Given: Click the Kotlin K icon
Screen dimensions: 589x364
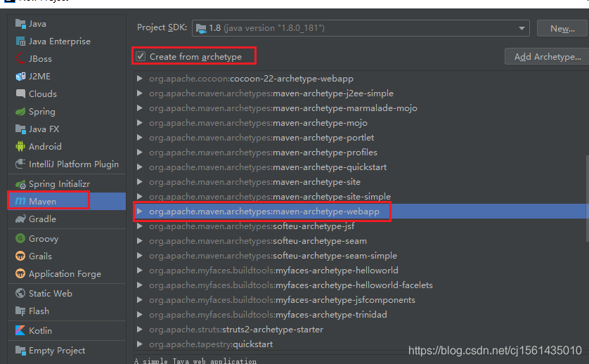Looking at the screenshot, I should pyautogui.click(x=20, y=330).
